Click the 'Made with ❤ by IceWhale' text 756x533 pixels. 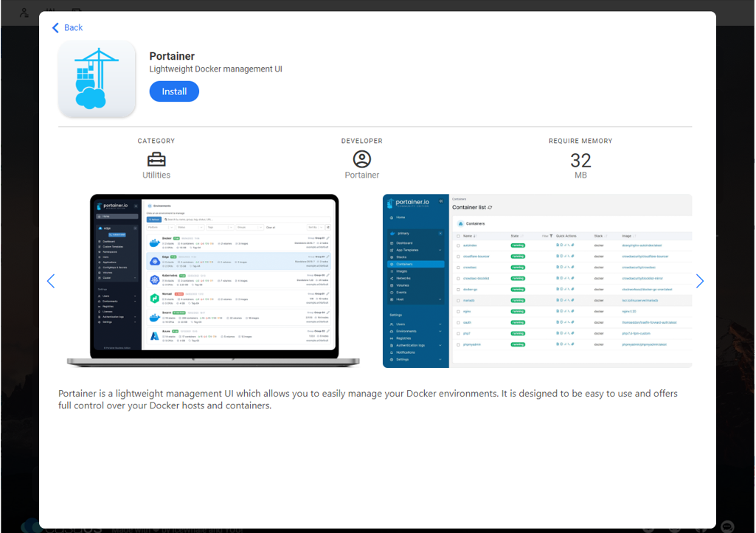177,528
